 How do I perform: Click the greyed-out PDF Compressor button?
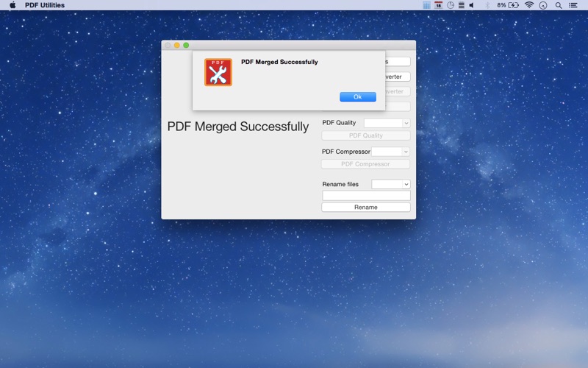365,164
